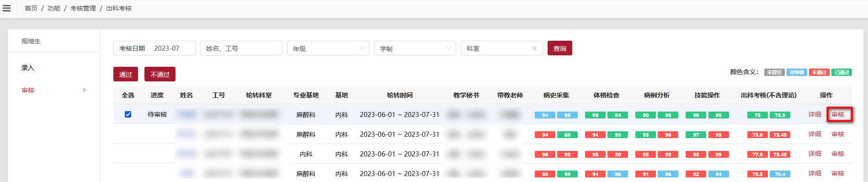Click the red 73.5 total score badge

(x=757, y=174)
